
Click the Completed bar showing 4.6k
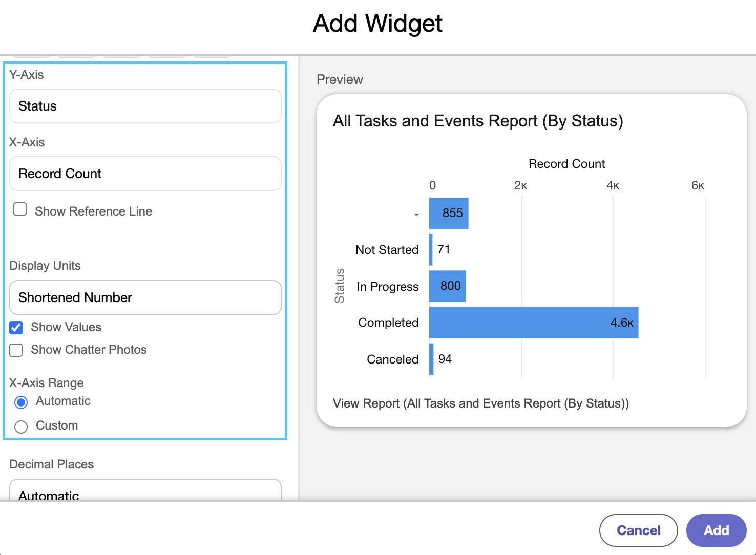[534, 323]
